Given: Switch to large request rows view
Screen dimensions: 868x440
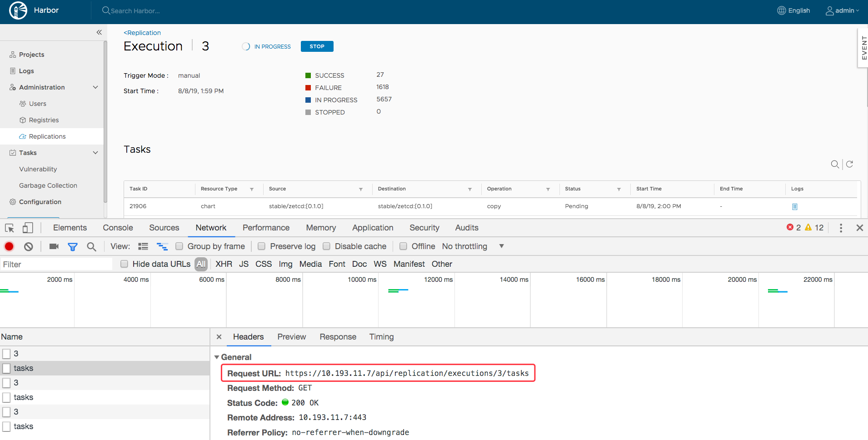Looking at the screenshot, I should click(143, 246).
